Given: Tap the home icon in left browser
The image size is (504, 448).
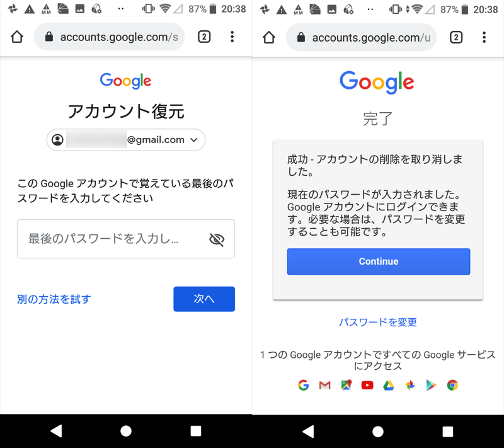Looking at the screenshot, I should [x=17, y=37].
